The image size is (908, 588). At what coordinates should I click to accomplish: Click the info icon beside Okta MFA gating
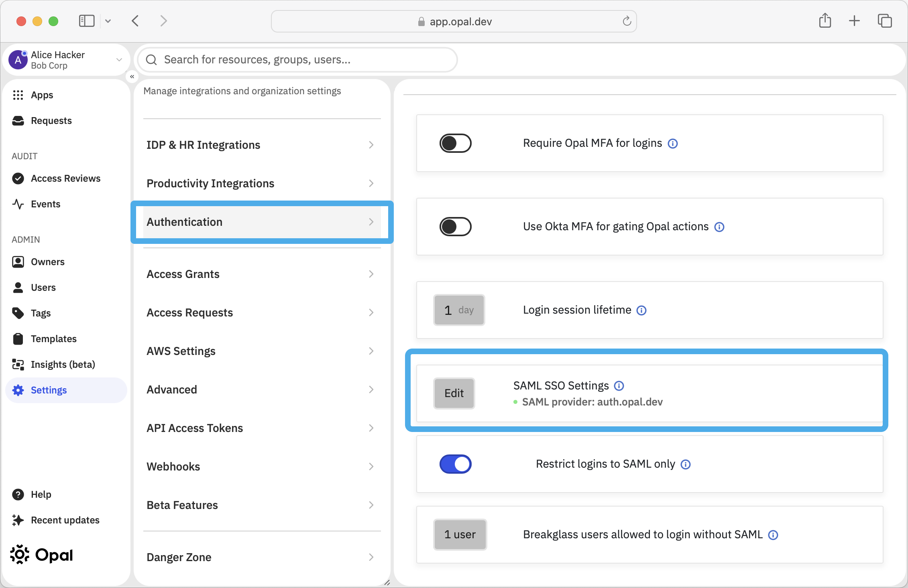point(719,227)
